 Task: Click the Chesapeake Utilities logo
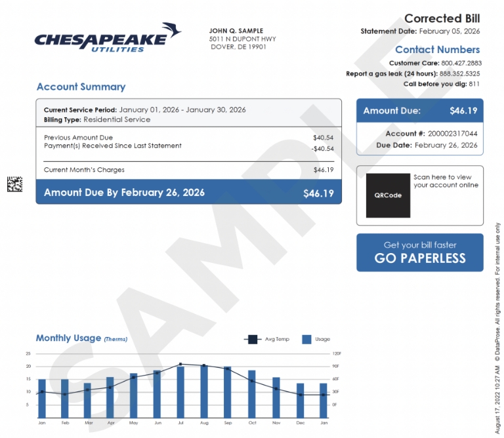[x=108, y=38]
